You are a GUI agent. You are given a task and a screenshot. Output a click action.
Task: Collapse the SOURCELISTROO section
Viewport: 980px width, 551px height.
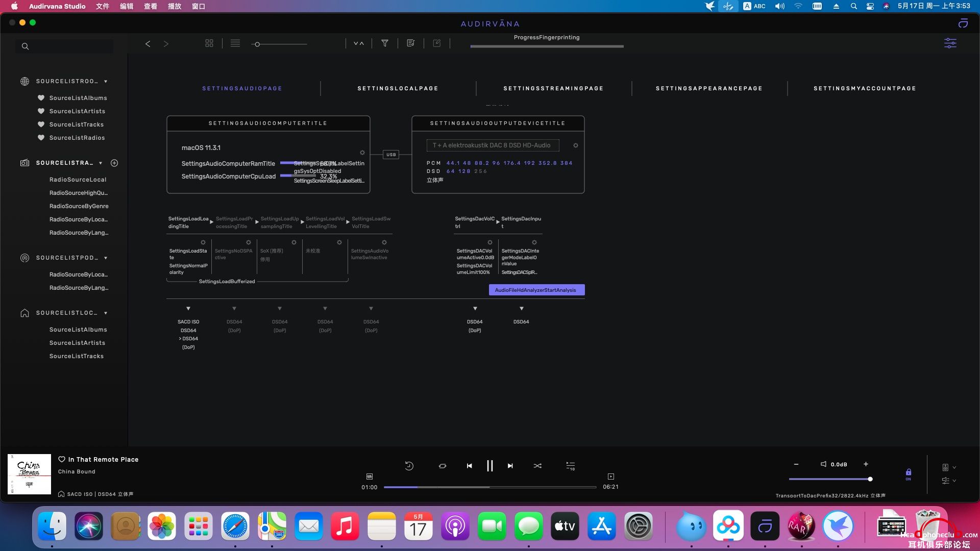click(106, 82)
